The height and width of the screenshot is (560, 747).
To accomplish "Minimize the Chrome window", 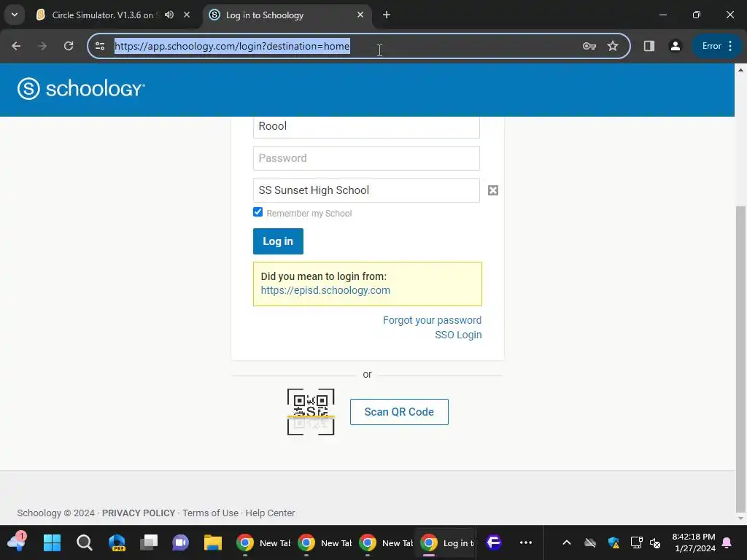I will 662,15.
